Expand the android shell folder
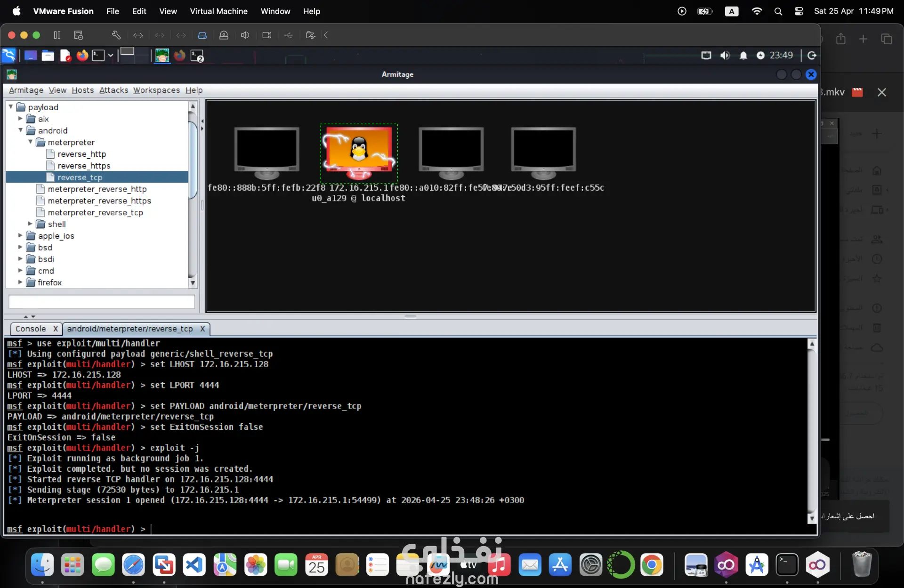Image resolution: width=904 pixels, height=588 pixels. tap(30, 224)
